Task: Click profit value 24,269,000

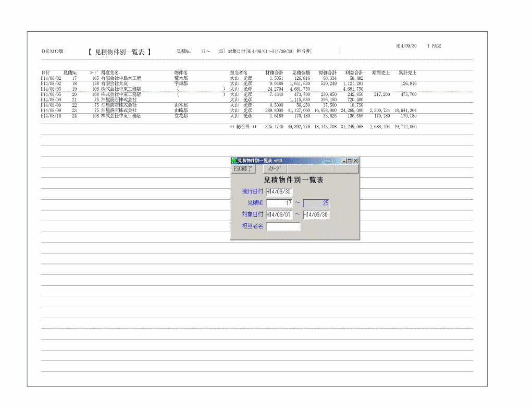Action: tap(352, 111)
